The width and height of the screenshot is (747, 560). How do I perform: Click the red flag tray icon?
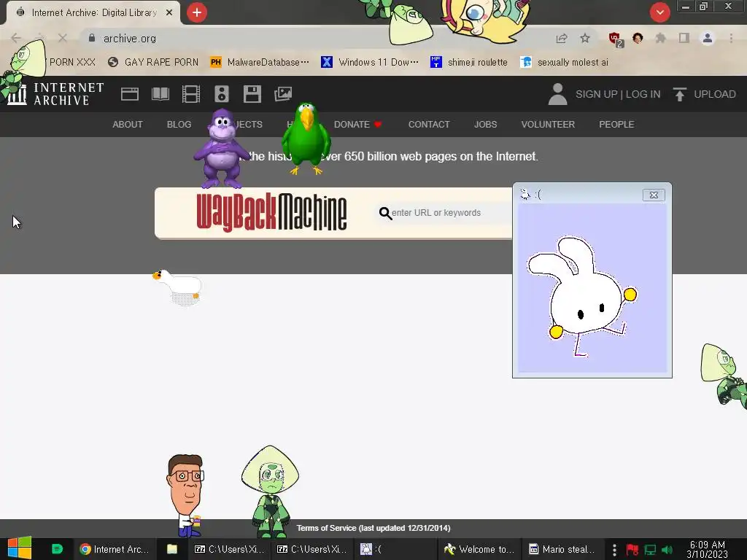tap(632, 550)
